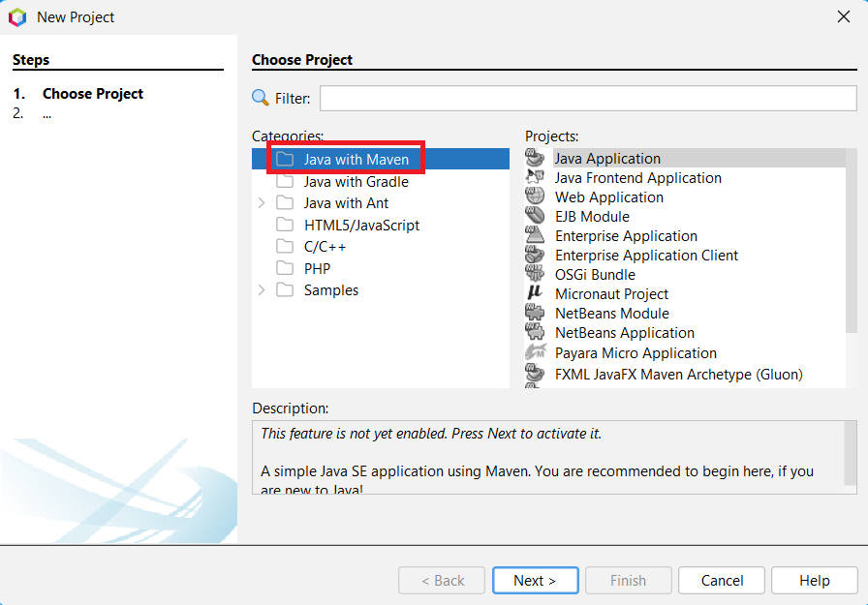
Task: Click the Enterprise Application triangle icon
Action: coord(535,235)
